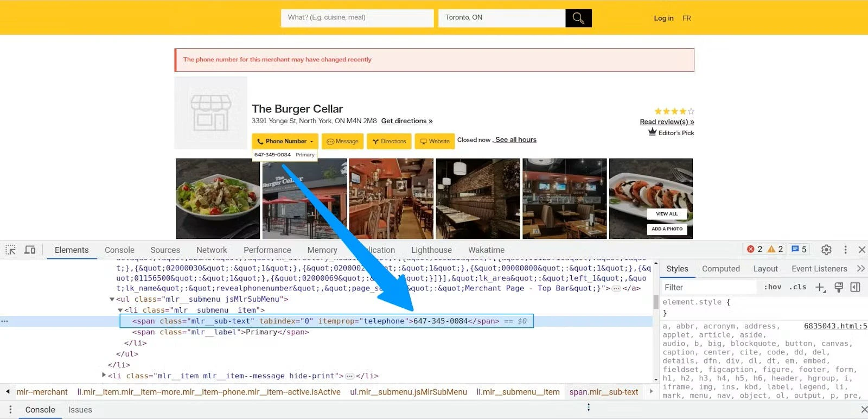Add a new style rule with plus icon
The width and height of the screenshot is (868, 419).
click(820, 287)
